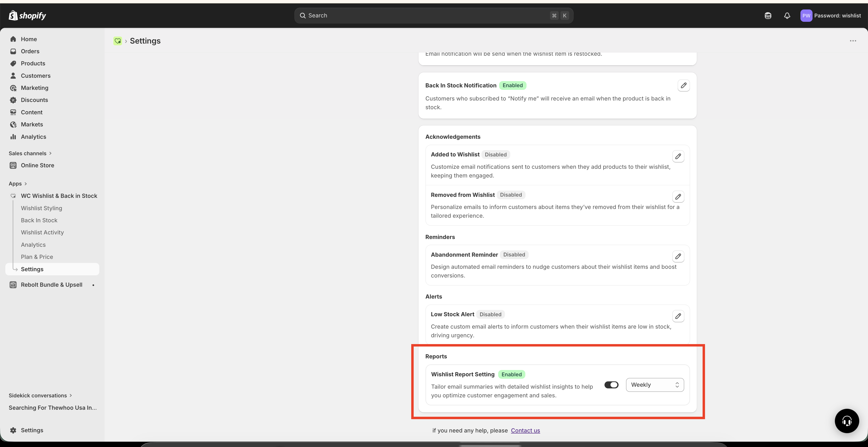The width and height of the screenshot is (868, 447).
Task: Edit Back In Stock Notification with pencil icon
Action: click(x=683, y=85)
